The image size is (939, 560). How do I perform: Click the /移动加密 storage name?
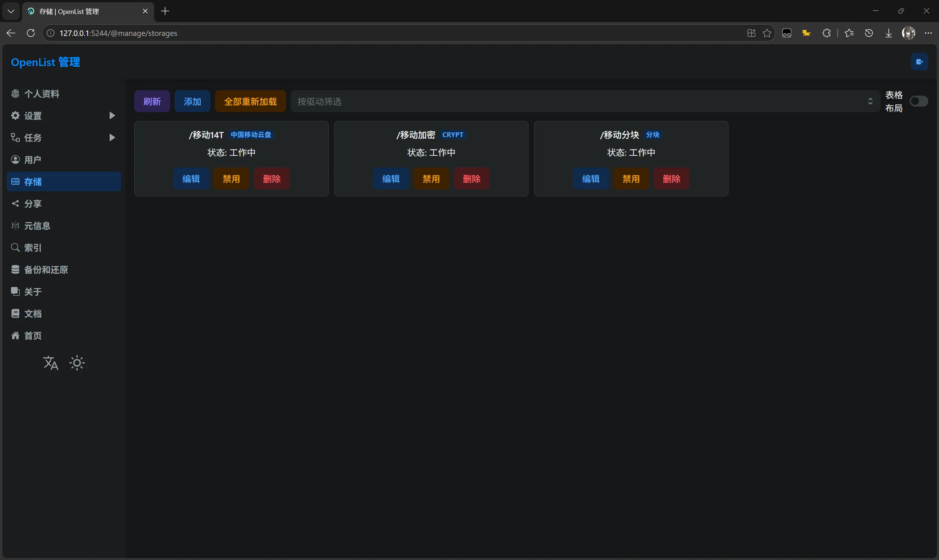pyautogui.click(x=416, y=135)
